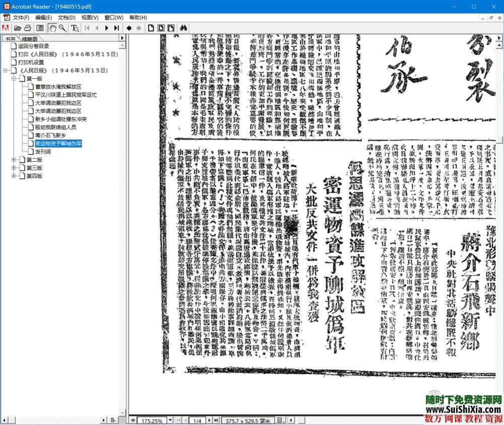This screenshot has height=425, width=504.
Task: Go to the last page
Action: pos(116,28)
